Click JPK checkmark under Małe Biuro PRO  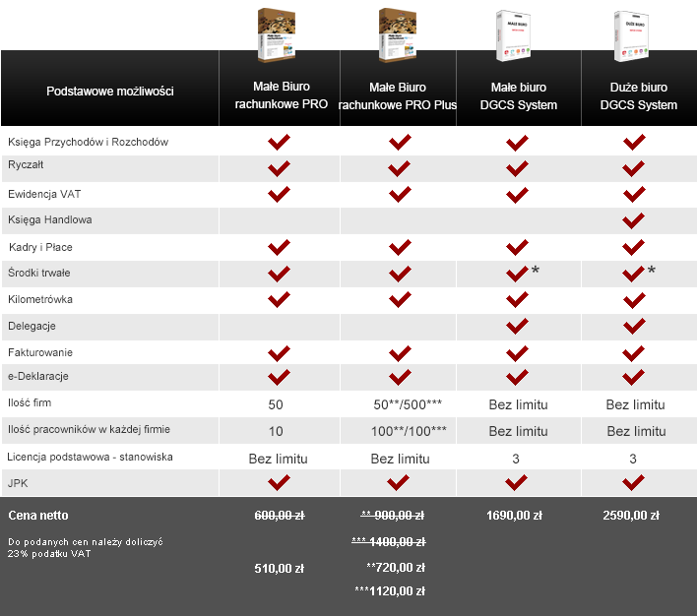279,483
